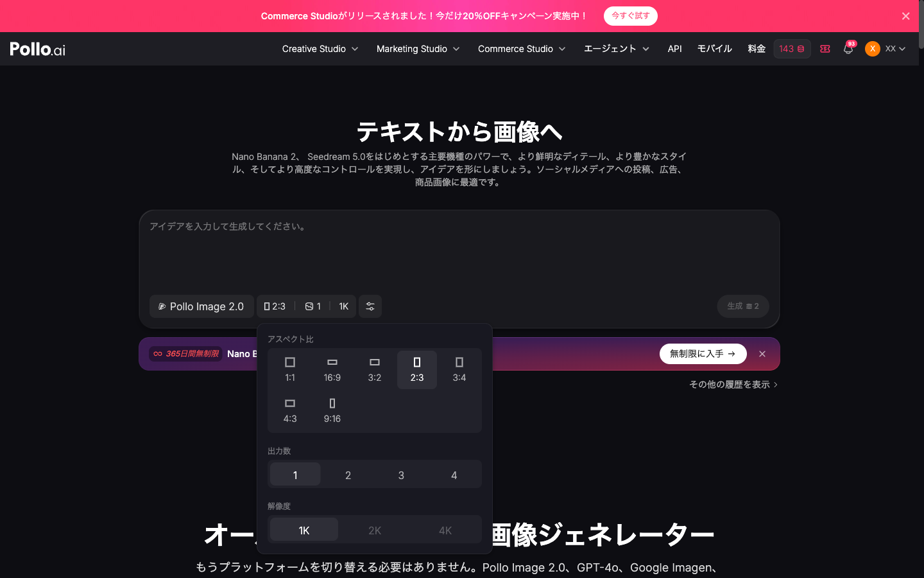Viewport: 924px width, 578px height.
Task: Open the Pollo Image 2.0 model selector
Action: click(x=201, y=306)
